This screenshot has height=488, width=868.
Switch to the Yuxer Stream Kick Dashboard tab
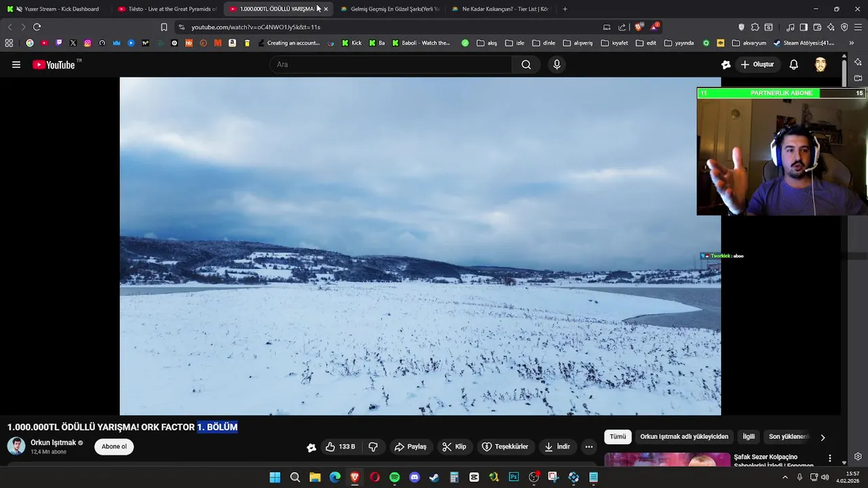coord(56,9)
